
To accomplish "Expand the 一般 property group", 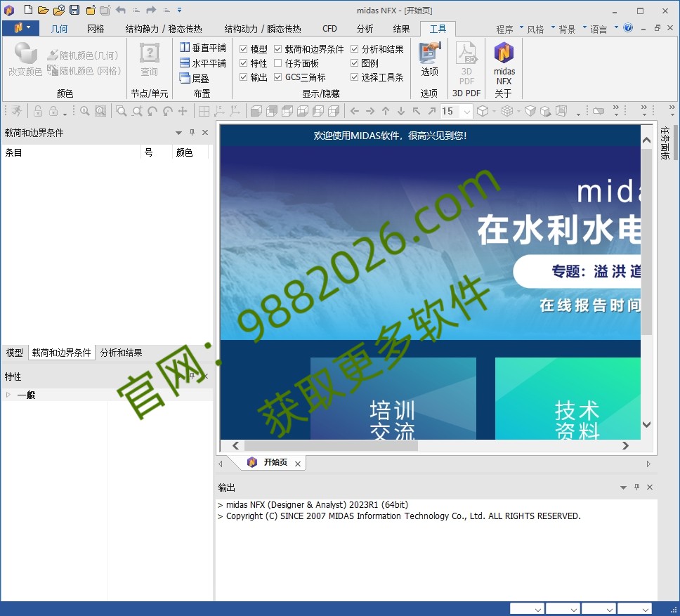I will tap(8, 395).
